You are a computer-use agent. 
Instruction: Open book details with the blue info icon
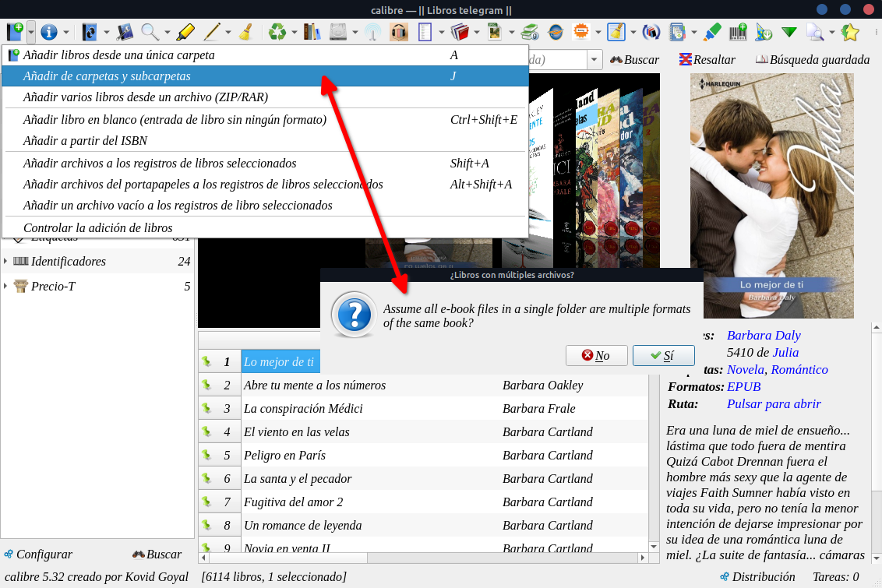point(49,32)
